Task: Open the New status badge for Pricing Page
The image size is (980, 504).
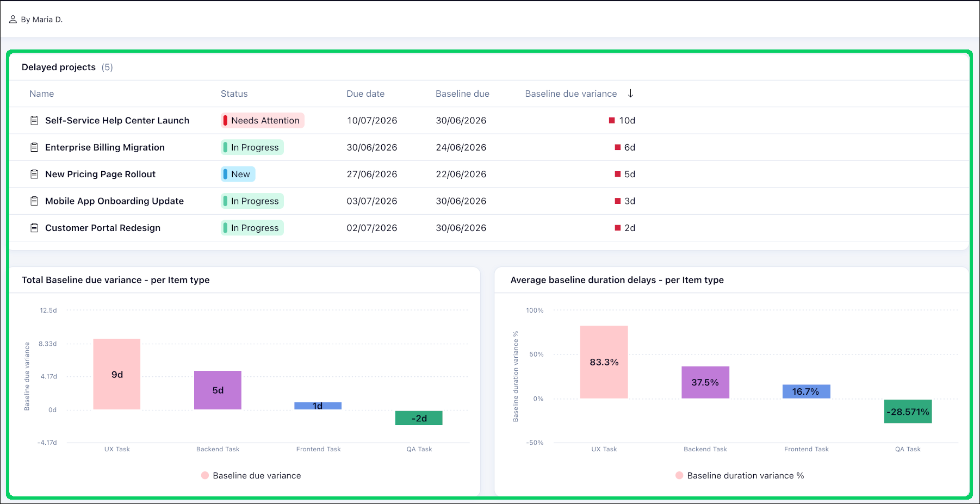Action: coord(238,174)
